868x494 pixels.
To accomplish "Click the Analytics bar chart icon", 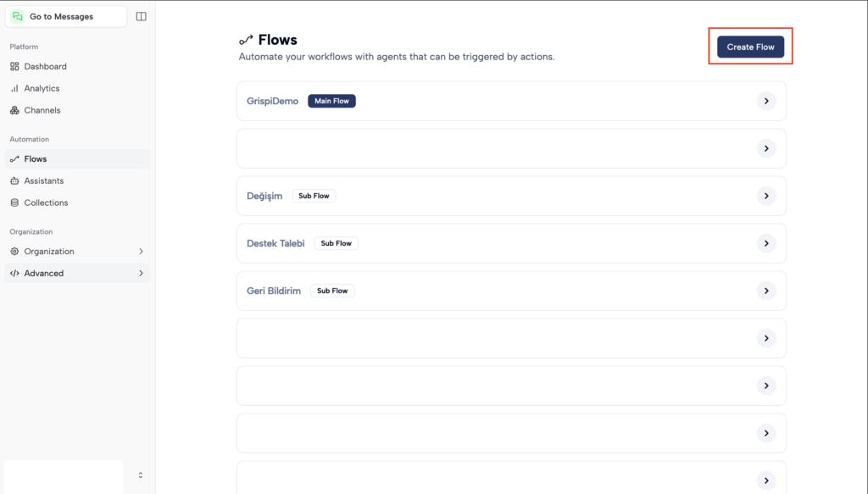I will [14, 88].
